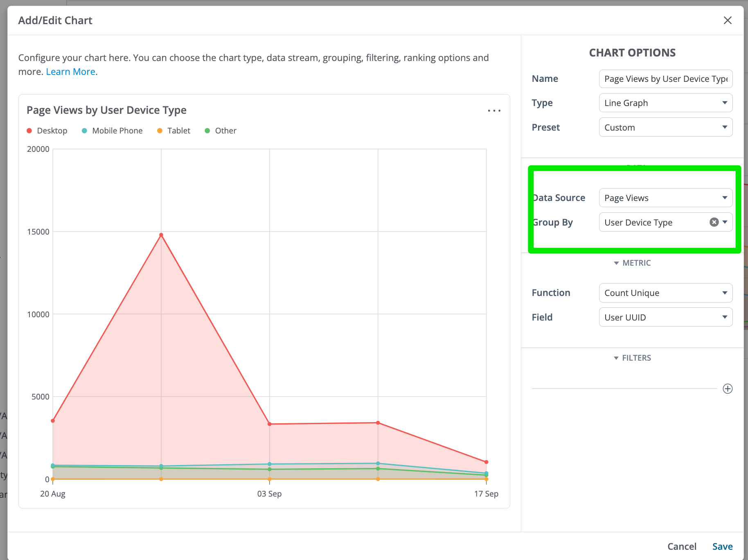This screenshot has height=560, width=748.
Task: Collapse the METRIC section
Action: click(632, 263)
